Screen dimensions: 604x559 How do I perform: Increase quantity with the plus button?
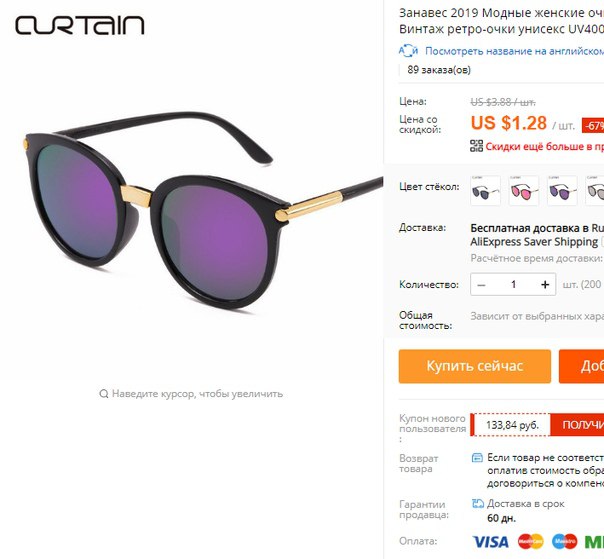[545, 285]
